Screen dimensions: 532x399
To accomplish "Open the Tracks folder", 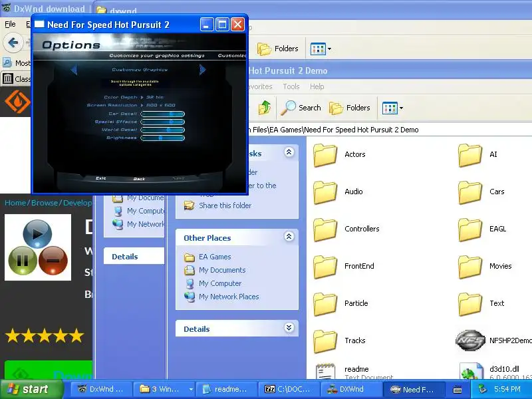I will 339,341.
